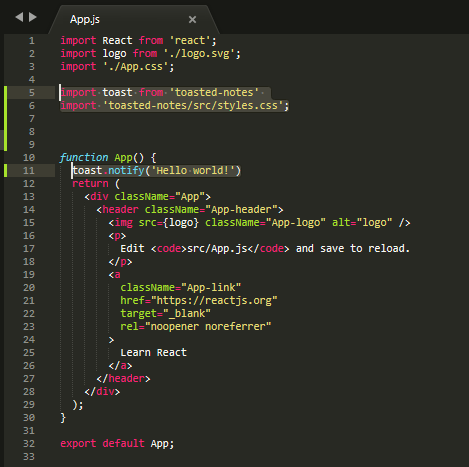Click the word logo on line 2
This screenshot has height=467, width=469.
114,54
